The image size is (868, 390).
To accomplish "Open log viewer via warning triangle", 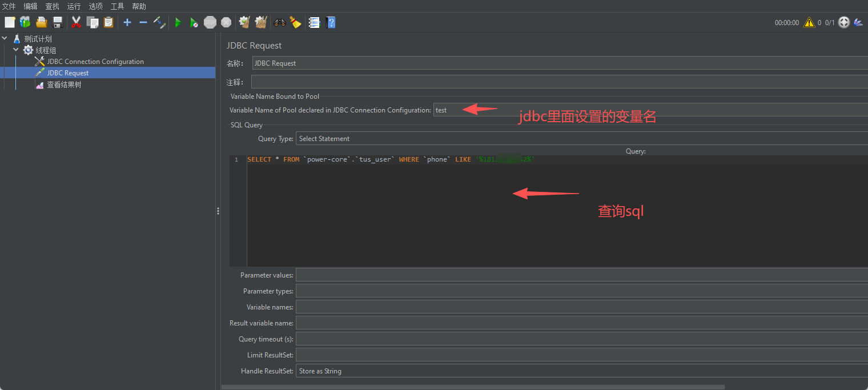I will 809,23.
